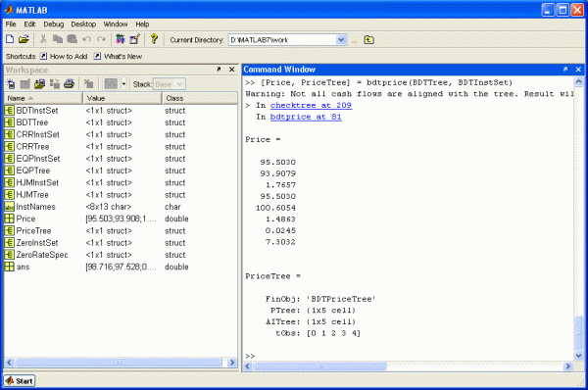Click the go up one directory icon
The image size is (588, 390).
tap(368, 40)
